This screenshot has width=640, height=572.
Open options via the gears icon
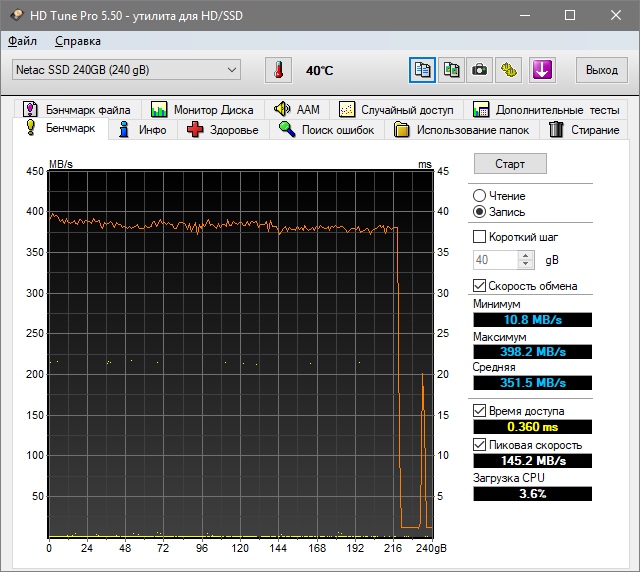509,70
